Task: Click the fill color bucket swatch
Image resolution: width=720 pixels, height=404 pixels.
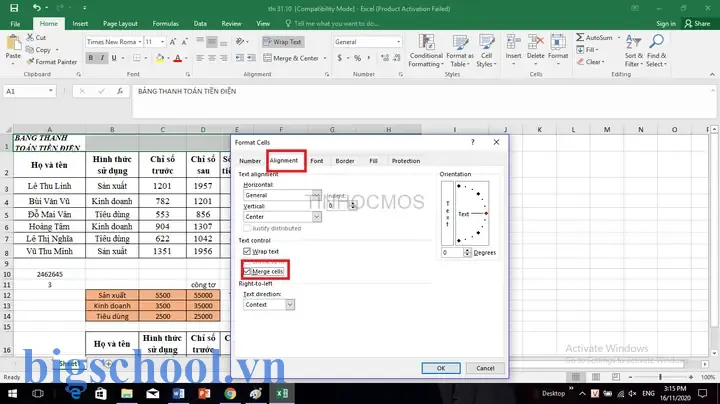Action: tap(160, 58)
